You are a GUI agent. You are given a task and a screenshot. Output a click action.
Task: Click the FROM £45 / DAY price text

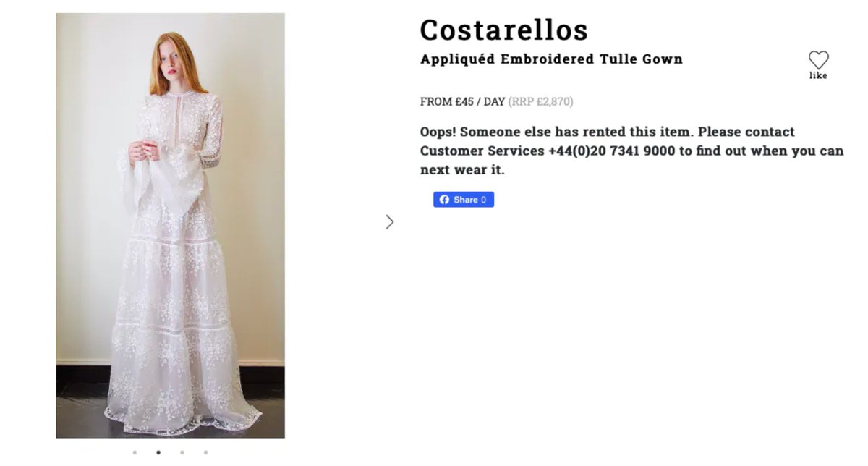click(462, 101)
